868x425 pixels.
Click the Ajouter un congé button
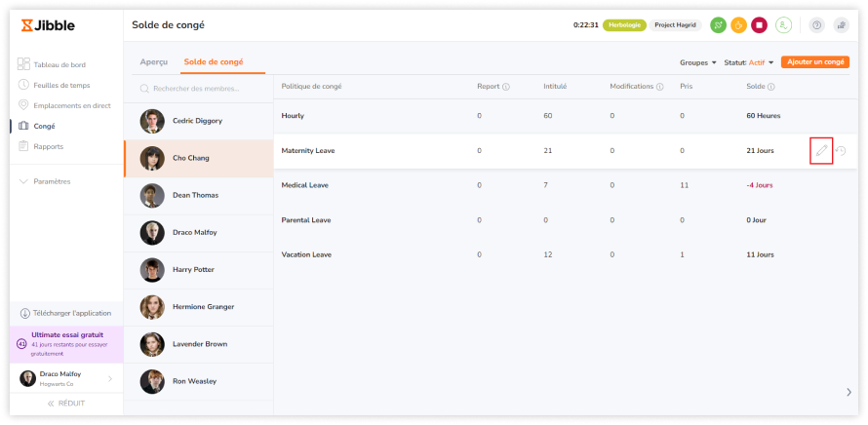tap(814, 62)
